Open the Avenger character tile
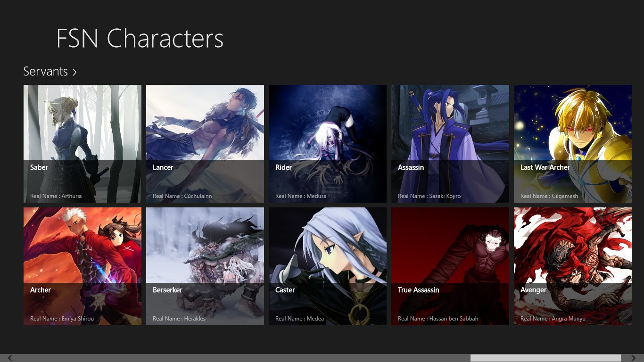 [573, 266]
